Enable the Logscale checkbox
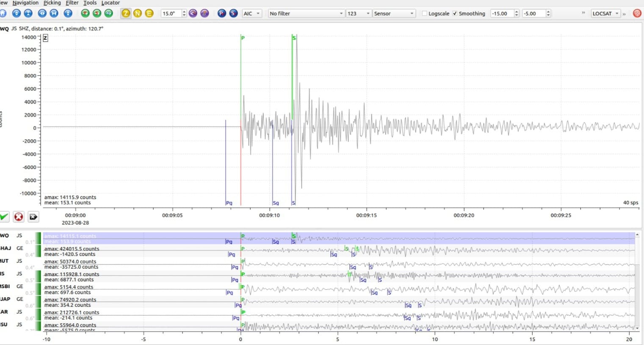 [x=425, y=14]
